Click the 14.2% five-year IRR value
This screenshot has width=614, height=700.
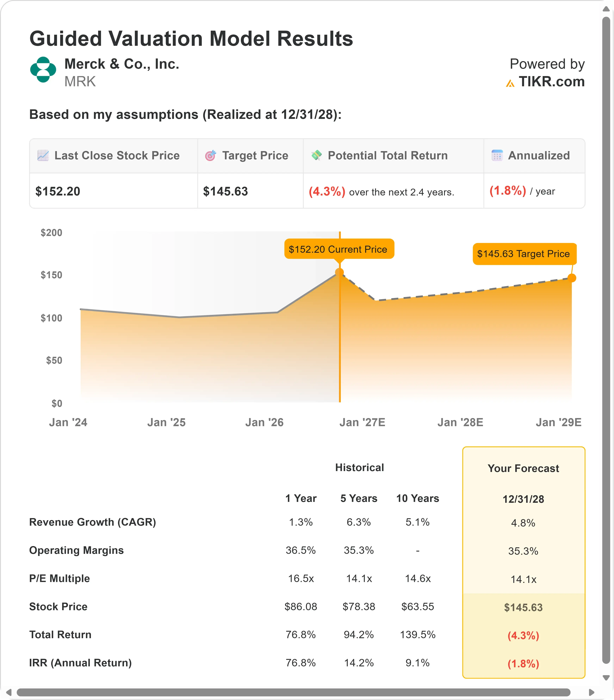coord(359,663)
